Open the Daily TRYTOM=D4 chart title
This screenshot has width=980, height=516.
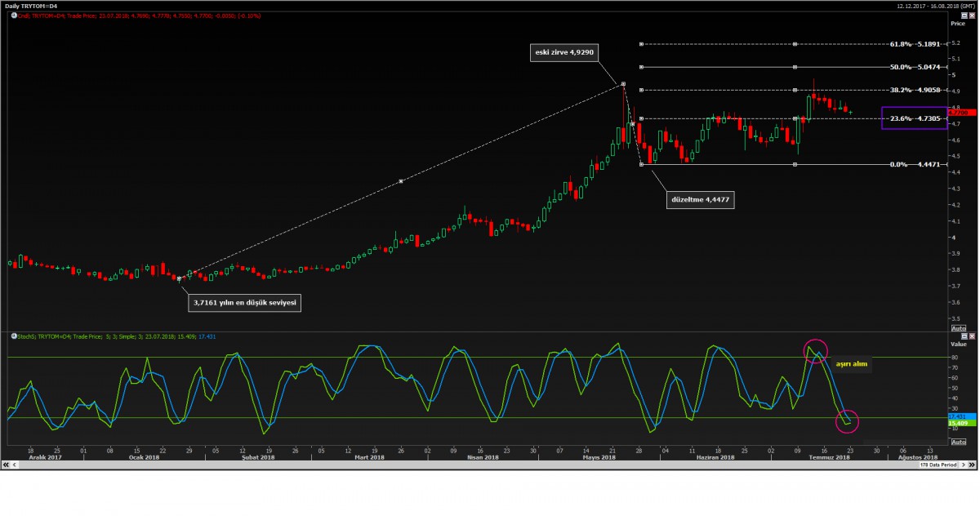[31, 6]
